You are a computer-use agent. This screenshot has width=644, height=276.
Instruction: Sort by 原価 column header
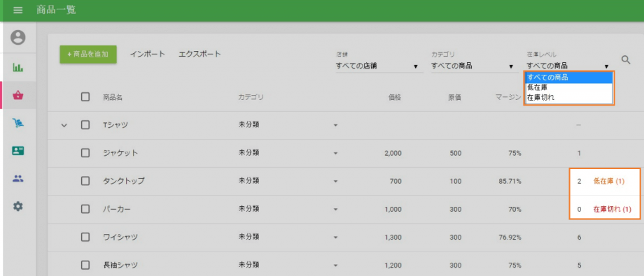point(455,98)
